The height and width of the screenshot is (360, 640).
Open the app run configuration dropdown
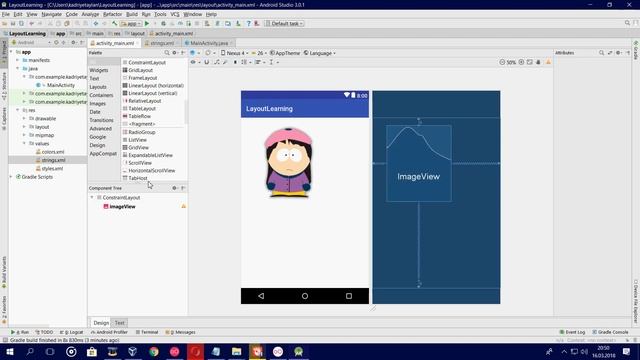131,24
